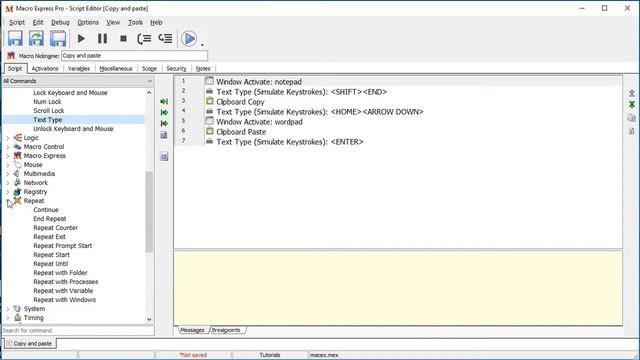Click the Macro Nickname input field

pos(134,56)
